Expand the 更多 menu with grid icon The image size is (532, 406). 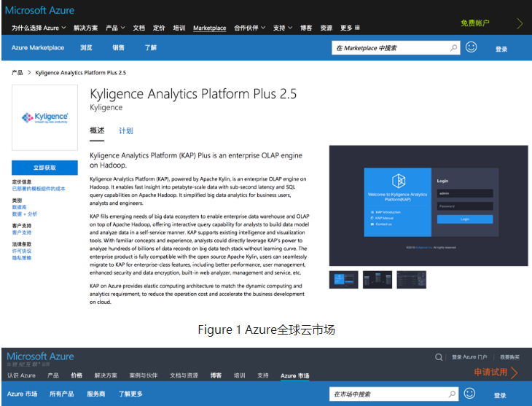click(350, 28)
